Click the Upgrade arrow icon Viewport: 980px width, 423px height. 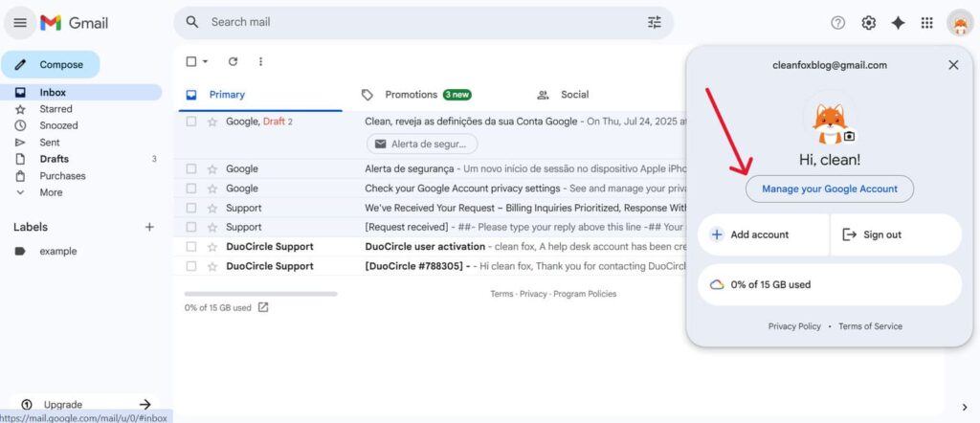click(x=145, y=404)
